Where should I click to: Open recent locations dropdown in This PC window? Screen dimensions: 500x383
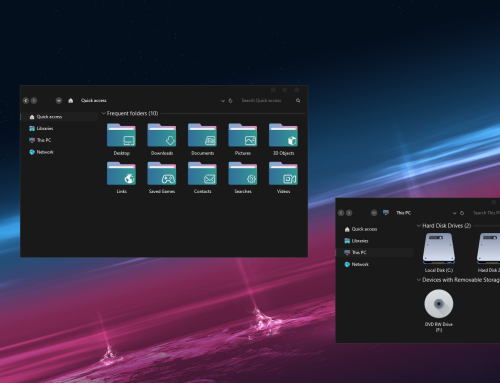point(374,213)
